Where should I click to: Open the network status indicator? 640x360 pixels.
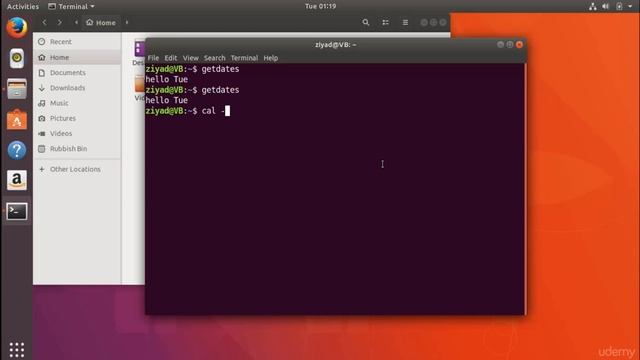(x=593, y=7)
